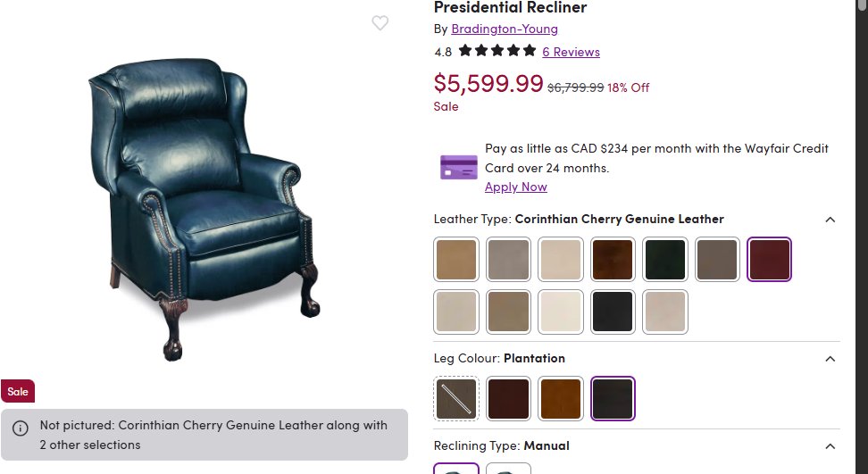The width and height of the screenshot is (868, 474).
Task: Select the second Reclining Type option
Action: [509, 470]
